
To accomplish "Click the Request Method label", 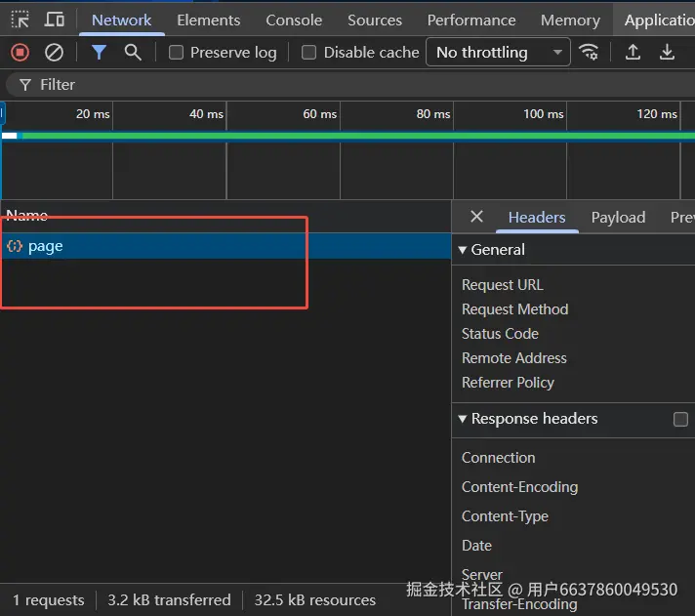I will coord(514,309).
